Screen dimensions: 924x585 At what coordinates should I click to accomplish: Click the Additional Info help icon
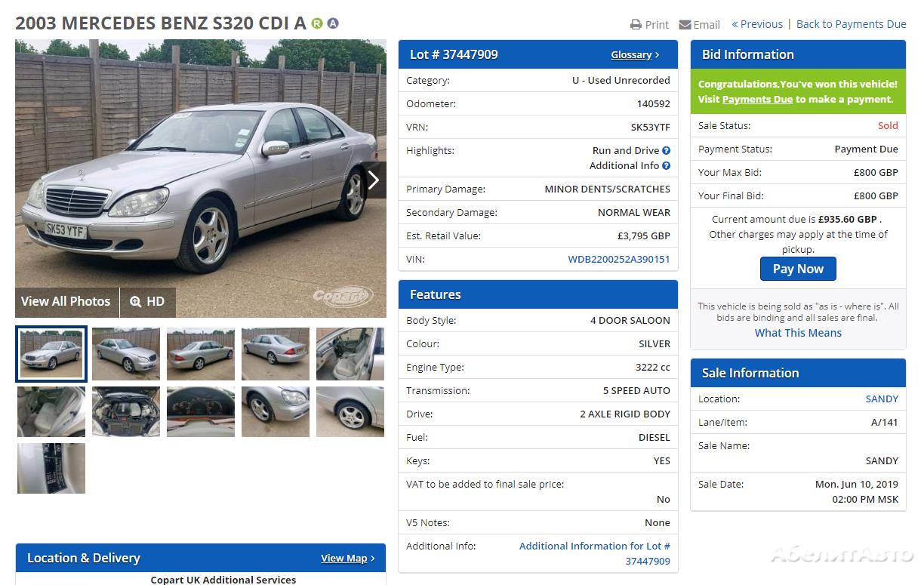666,165
